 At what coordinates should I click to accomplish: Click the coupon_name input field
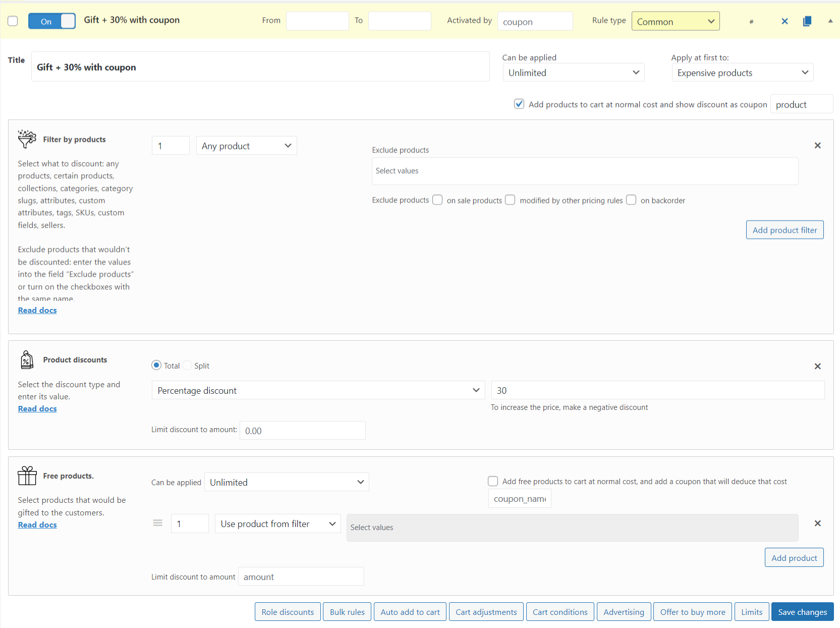(520, 498)
